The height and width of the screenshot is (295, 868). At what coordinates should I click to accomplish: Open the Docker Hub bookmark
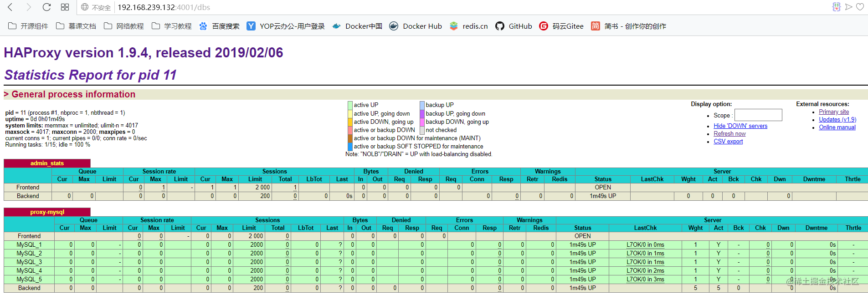(416, 26)
